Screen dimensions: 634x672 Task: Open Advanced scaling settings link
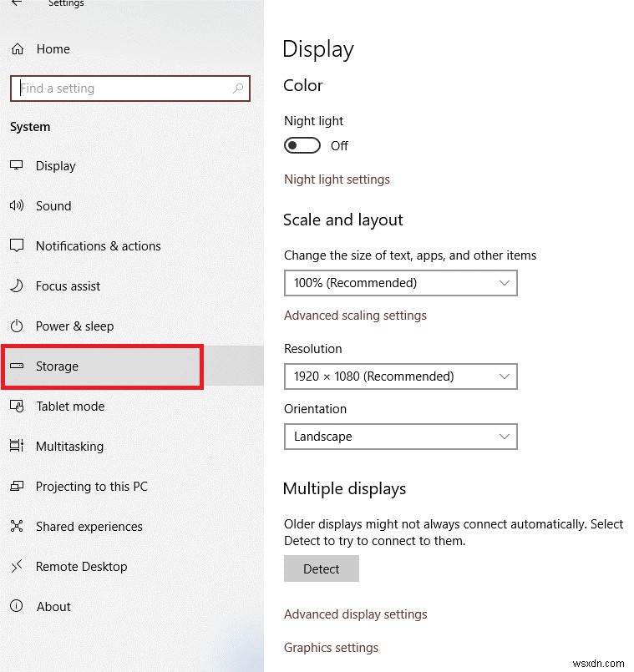click(355, 316)
